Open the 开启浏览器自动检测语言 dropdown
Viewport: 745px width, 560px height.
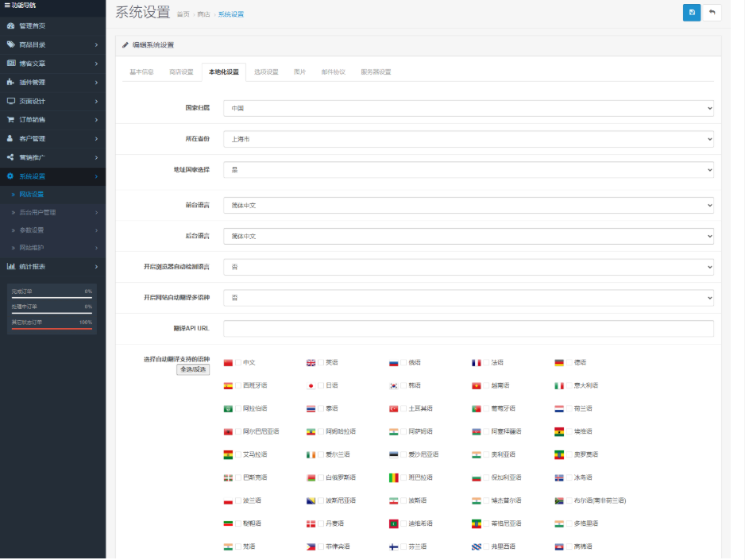(468, 267)
